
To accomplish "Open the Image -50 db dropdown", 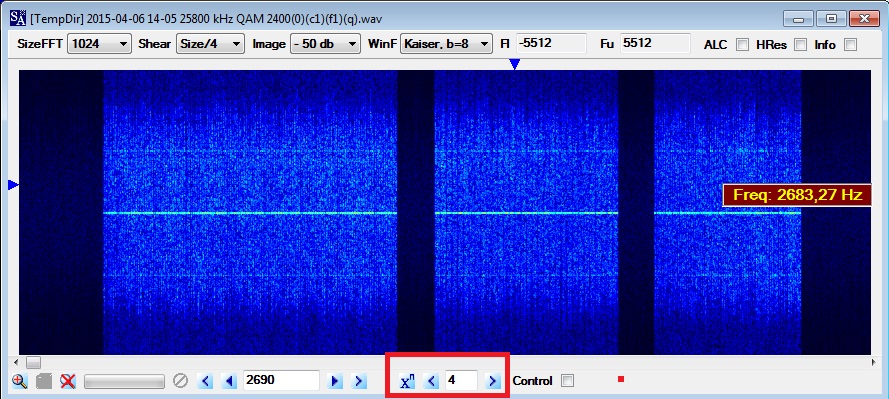I will 325,44.
